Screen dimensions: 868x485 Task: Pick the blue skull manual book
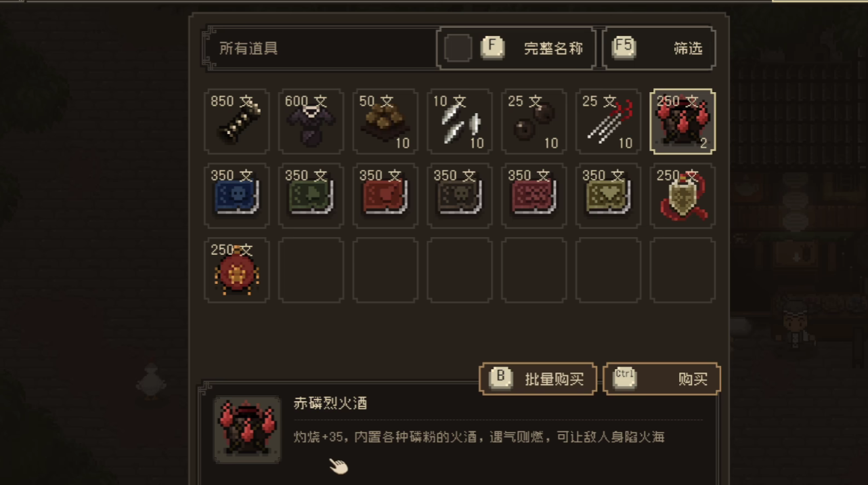[237, 196]
